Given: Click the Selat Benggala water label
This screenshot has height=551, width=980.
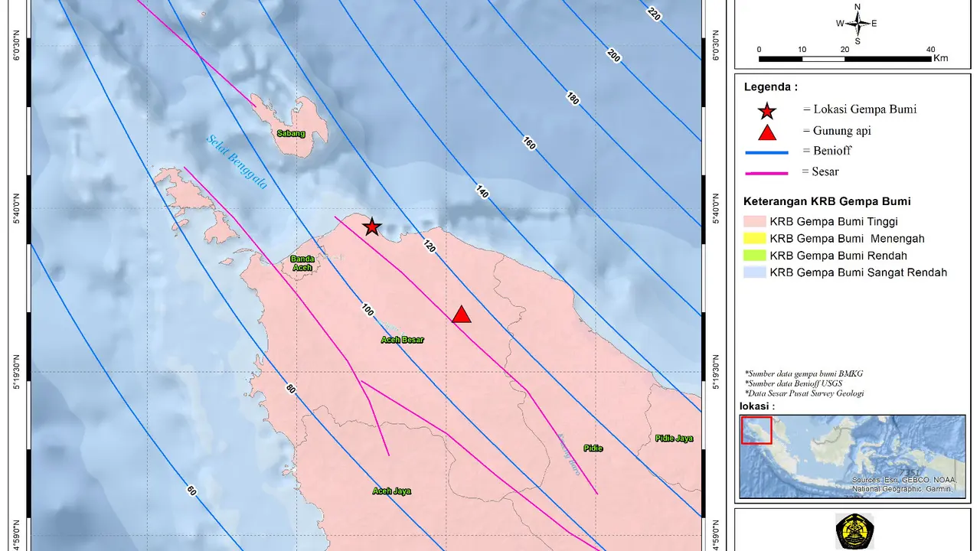Looking at the screenshot, I should click(237, 162).
